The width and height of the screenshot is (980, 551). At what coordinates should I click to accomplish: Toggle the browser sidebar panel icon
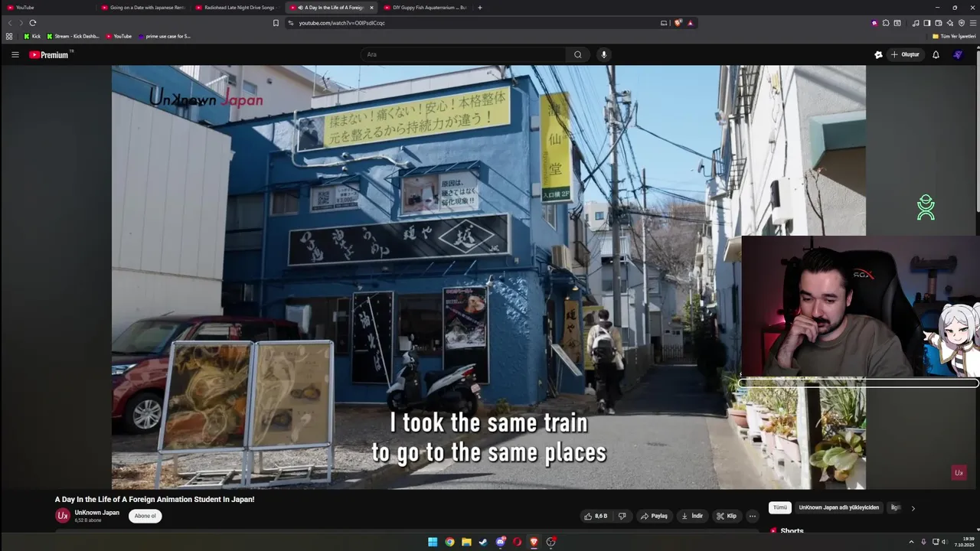click(926, 23)
